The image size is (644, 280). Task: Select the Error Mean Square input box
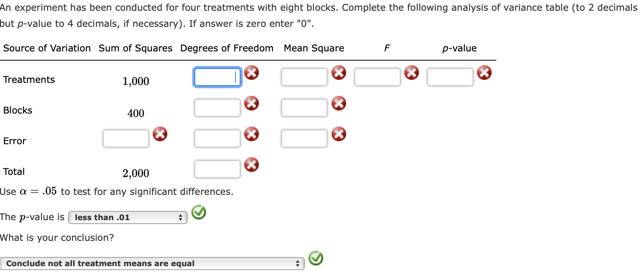tap(304, 138)
